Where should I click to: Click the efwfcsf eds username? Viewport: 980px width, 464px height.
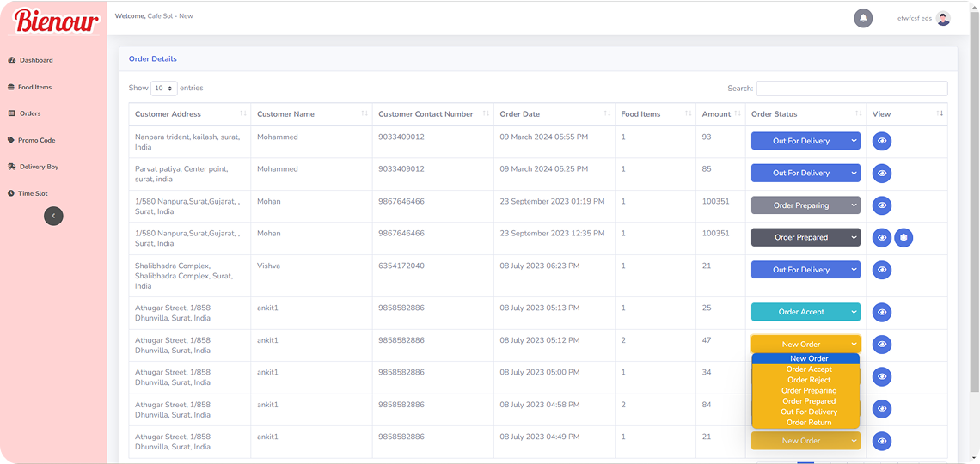click(915, 18)
